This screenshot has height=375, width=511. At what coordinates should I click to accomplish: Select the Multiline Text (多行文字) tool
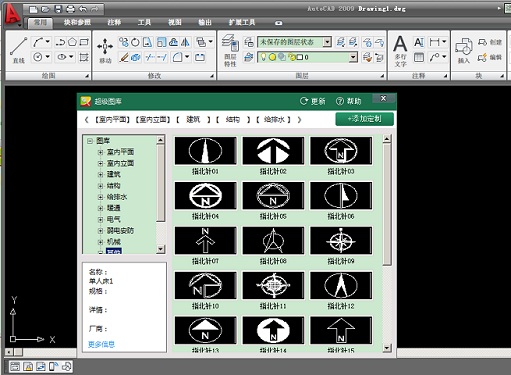click(400, 50)
